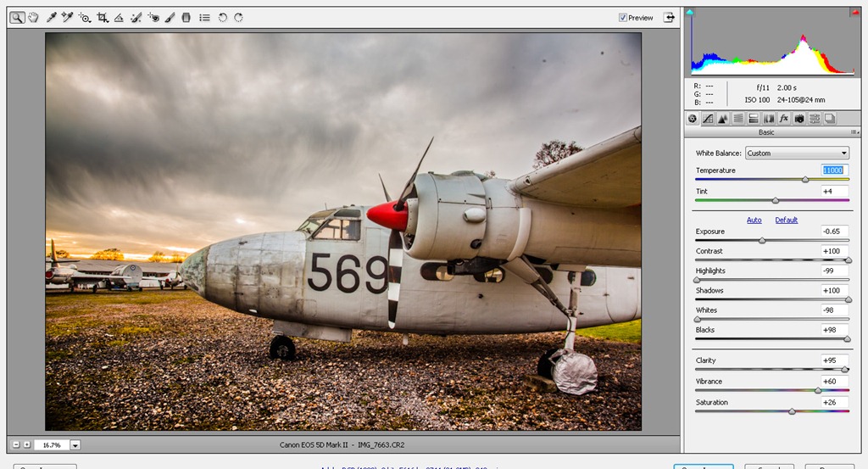Open the Snapshots panel tab

830,119
